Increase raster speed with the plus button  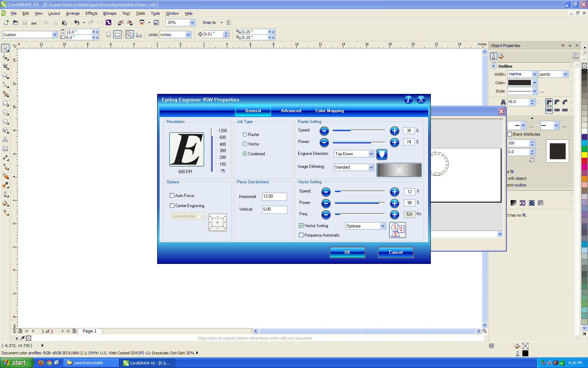(x=394, y=131)
